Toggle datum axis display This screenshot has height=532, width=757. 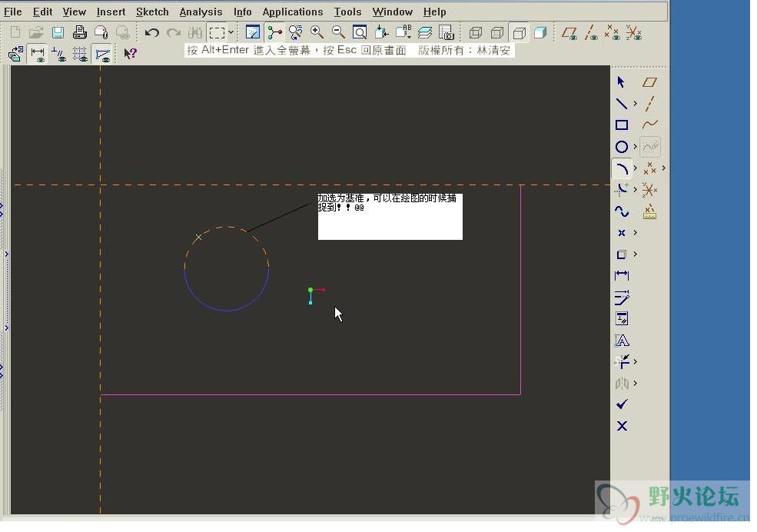pyautogui.click(x=591, y=33)
